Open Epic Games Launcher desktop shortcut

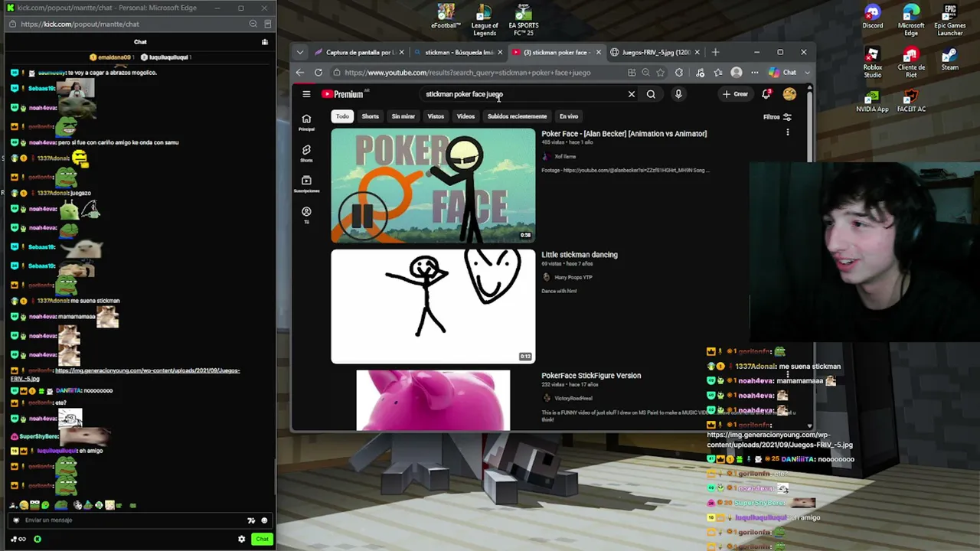coord(949,20)
